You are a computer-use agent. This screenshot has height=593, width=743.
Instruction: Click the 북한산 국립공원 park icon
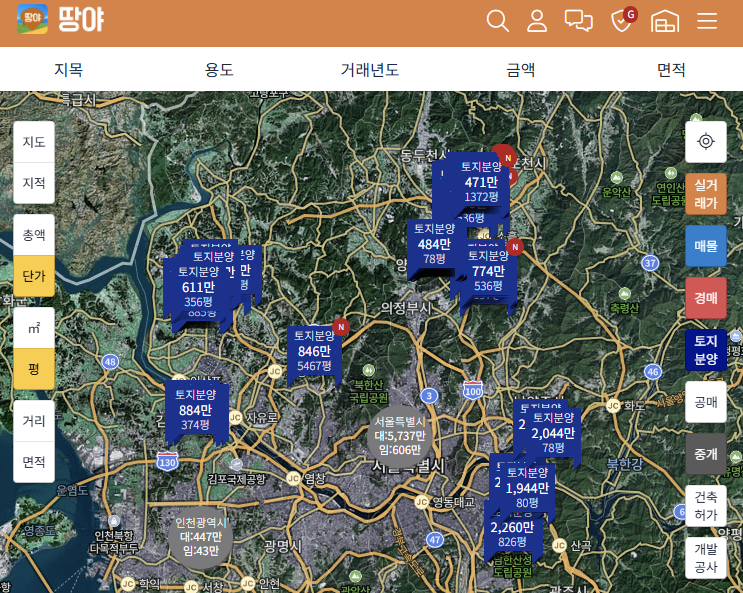pos(369,370)
